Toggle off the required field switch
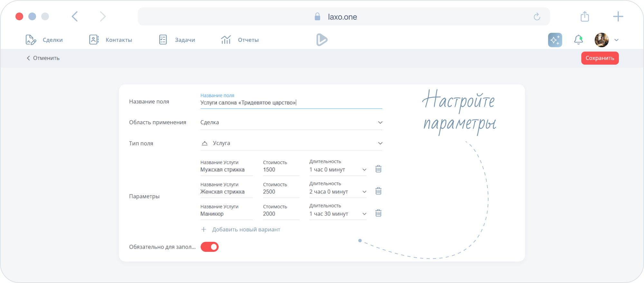 [210, 247]
